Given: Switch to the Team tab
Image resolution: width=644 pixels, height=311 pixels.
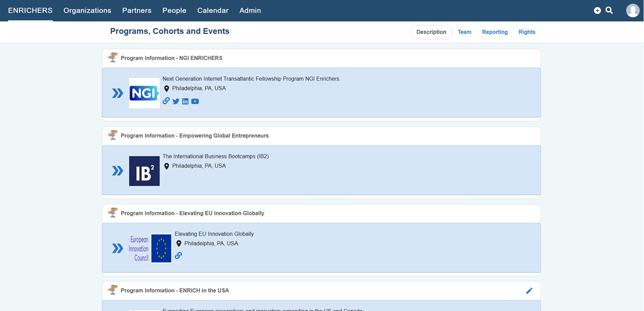Looking at the screenshot, I should tap(465, 32).
